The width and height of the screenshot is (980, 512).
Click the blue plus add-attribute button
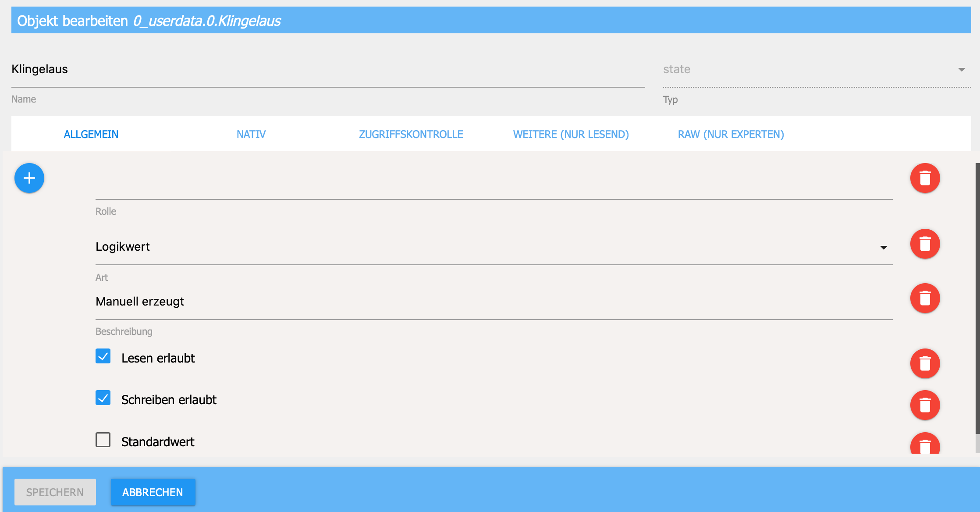coord(29,178)
